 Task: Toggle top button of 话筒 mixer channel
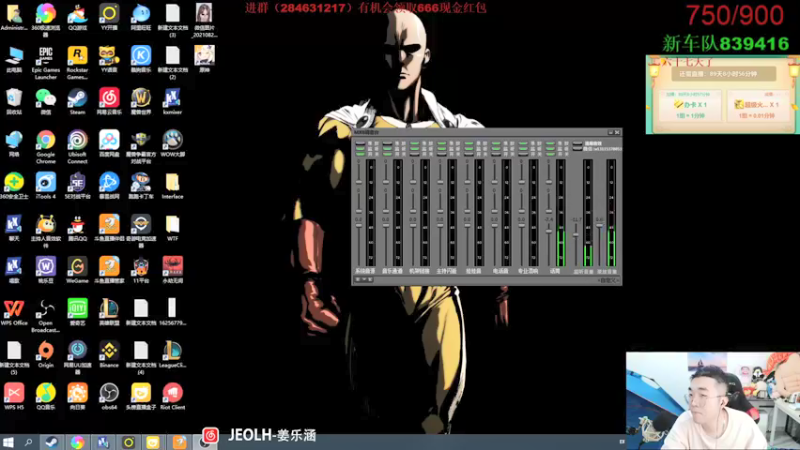550,144
